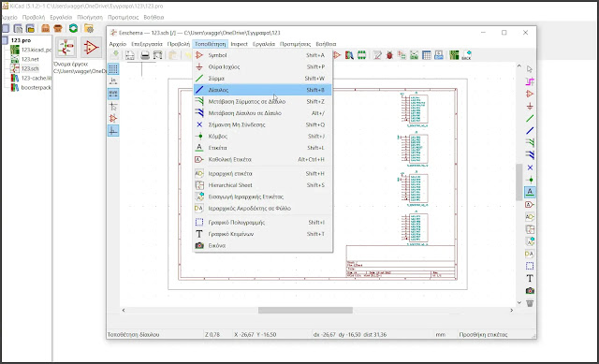Select 123.net in the project tree
This screenshot has height=364, width=599.
pos(30,59)
